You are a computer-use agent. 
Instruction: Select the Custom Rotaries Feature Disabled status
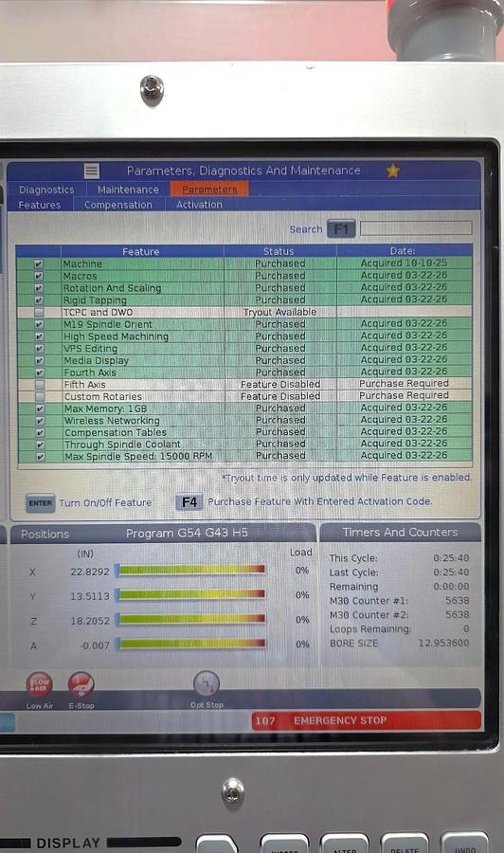click(x=280, y=396)
